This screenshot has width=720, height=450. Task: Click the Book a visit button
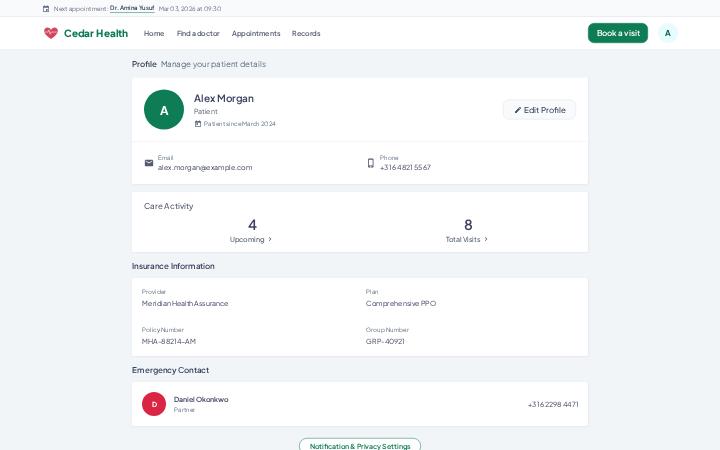click(618, 33)
